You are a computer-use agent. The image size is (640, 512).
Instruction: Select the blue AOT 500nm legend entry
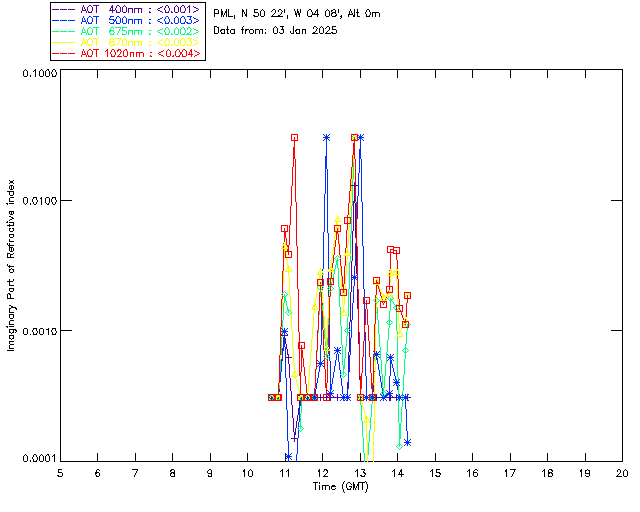tap(139, 20)
